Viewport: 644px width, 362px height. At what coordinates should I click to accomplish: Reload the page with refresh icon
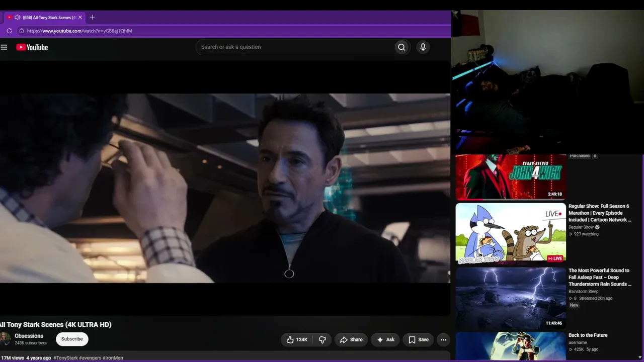[x=9, y=31]
